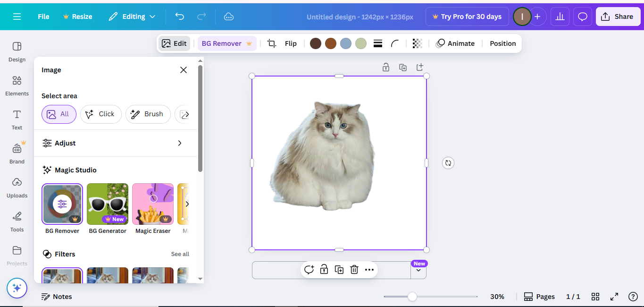This screenshot has height=307, width=644.
Task: Lock the selected image
Action: point(324,269)
